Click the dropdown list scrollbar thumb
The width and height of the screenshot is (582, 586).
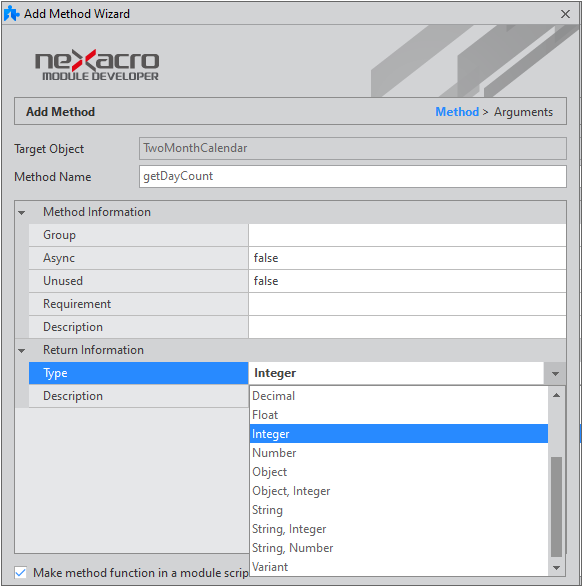[x=556, y=507]
